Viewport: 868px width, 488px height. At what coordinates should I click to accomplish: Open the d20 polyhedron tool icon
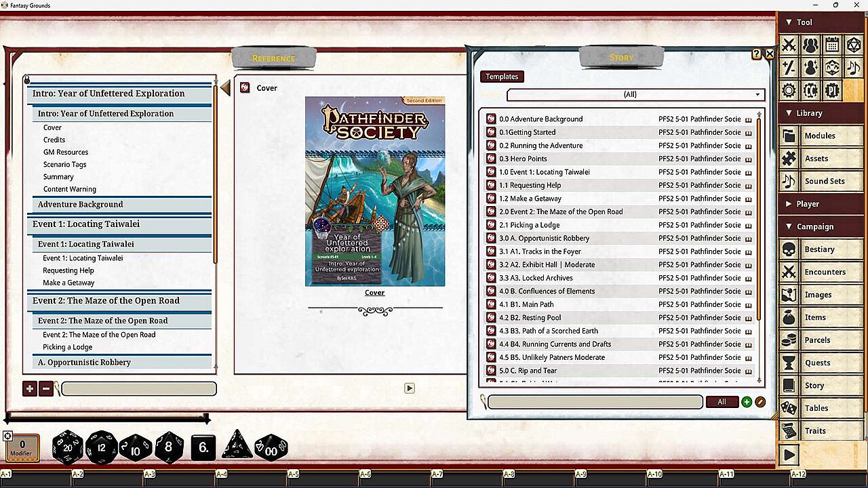[854, 45]
